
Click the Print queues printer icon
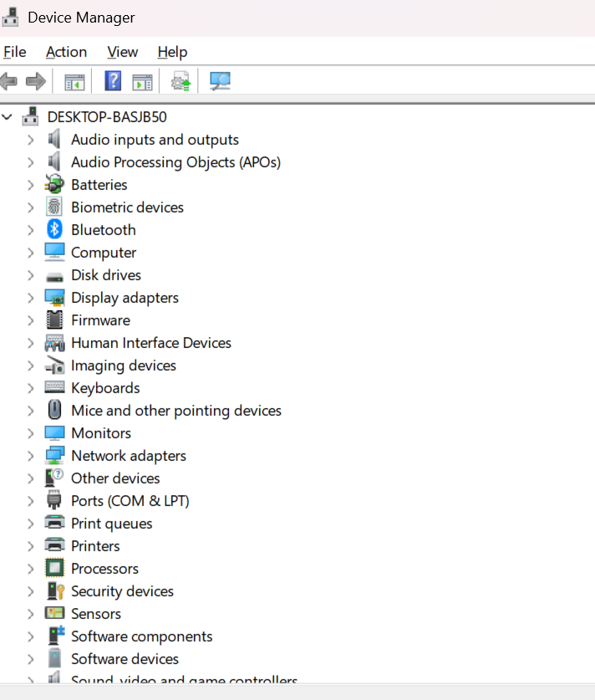(x=54, y=523)
